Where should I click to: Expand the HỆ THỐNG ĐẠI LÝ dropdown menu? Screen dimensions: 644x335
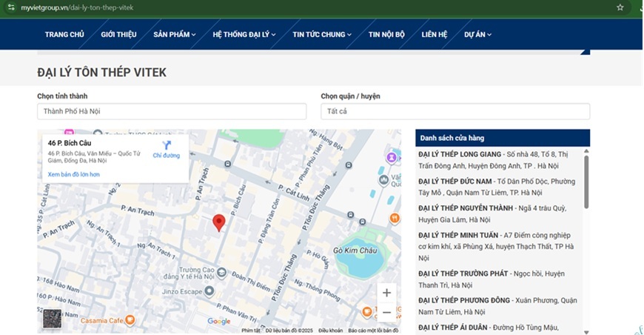click(x=244, y=35)
